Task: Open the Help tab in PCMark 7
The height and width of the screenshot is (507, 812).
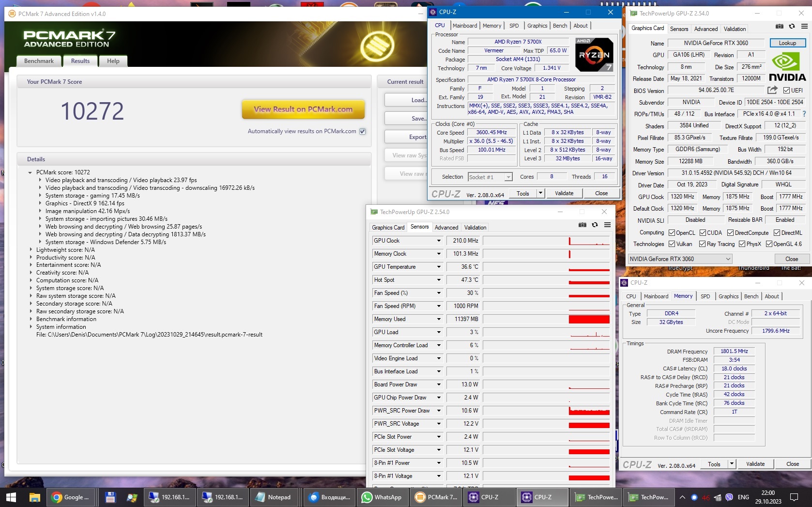Action: (113, 61)
